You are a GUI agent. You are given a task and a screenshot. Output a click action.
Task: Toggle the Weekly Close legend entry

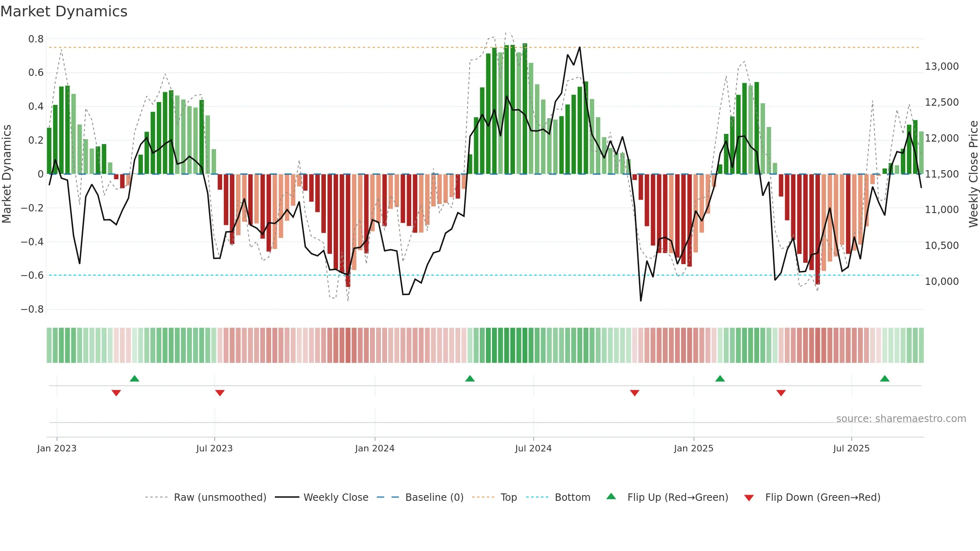tap(322, 497)
